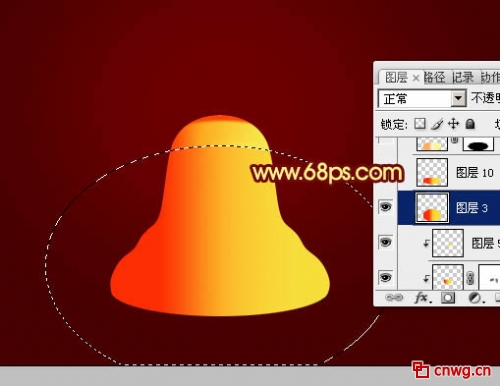Select the 图层 10 layer name
Screen dimensions: 500x386
click(475, 172)
